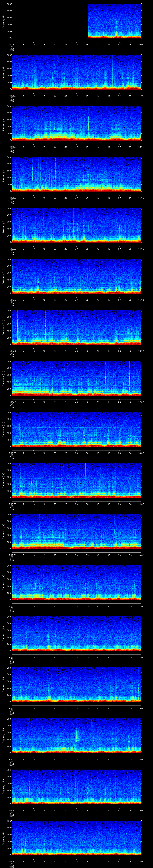Click the 17:25:00 time axis label
This screenshot has width=153, height=868.
[x=12, y=861]
